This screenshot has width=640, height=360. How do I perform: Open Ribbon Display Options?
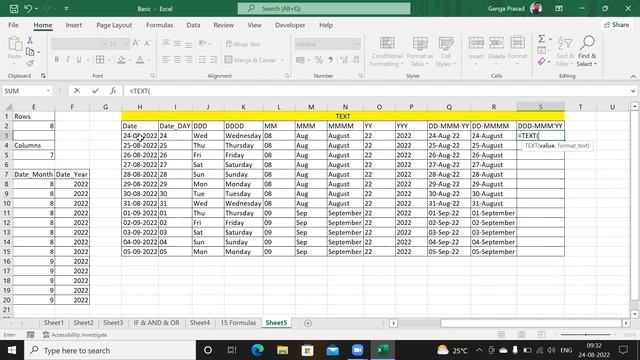[x=559, y=9]
